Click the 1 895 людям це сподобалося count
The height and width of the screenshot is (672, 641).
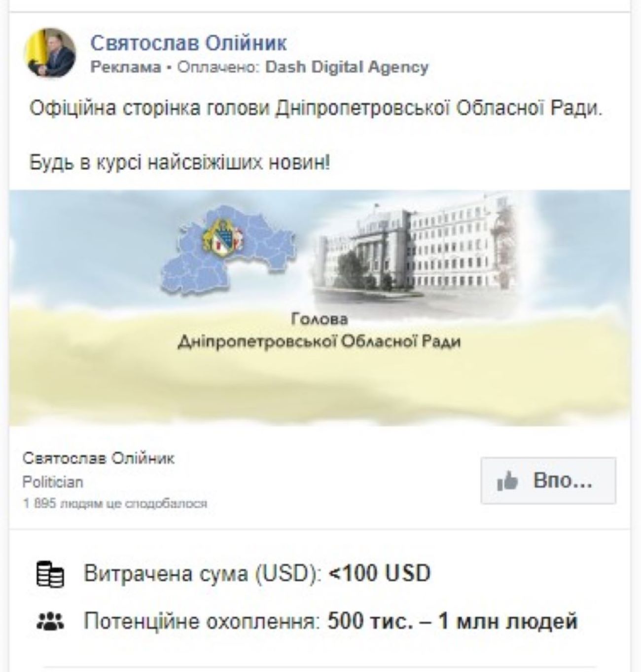pos(115,504)
